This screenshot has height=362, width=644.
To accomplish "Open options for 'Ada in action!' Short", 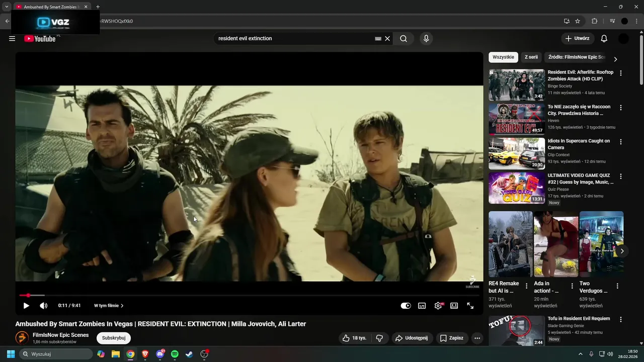I will [572, 286].
